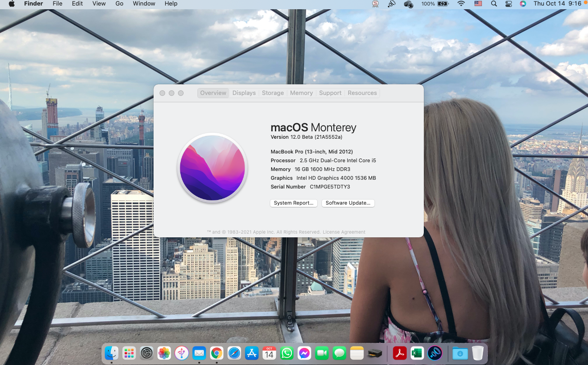Open the Finder menu
This screenshot has height=365, width=588.
tap(34, 4)
